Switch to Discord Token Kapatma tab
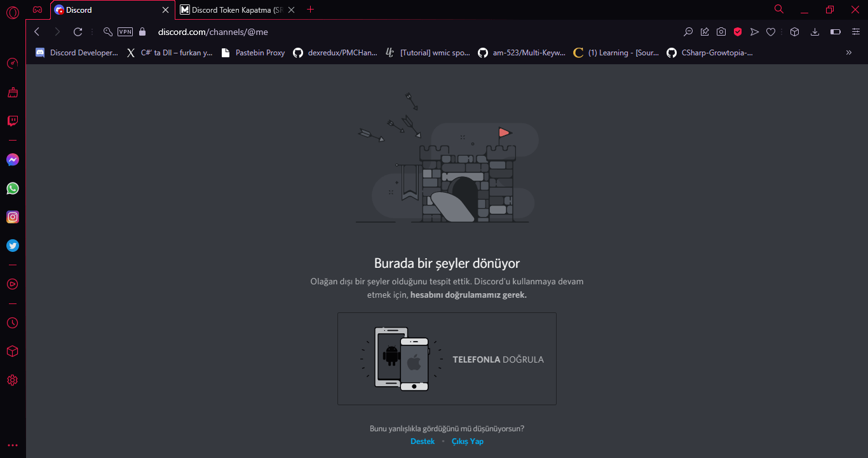The width and height of the screenshot is (868, 458). (x=237, y=10)
